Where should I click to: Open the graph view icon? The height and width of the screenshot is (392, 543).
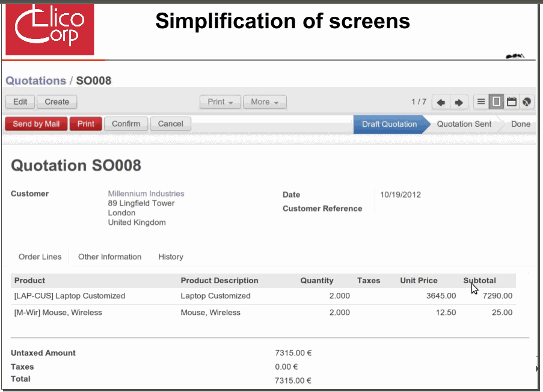click(x=527, y=102)
